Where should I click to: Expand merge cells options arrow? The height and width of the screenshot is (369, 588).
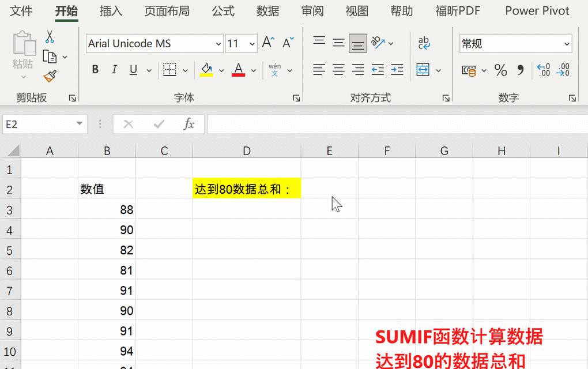point(438,70)
